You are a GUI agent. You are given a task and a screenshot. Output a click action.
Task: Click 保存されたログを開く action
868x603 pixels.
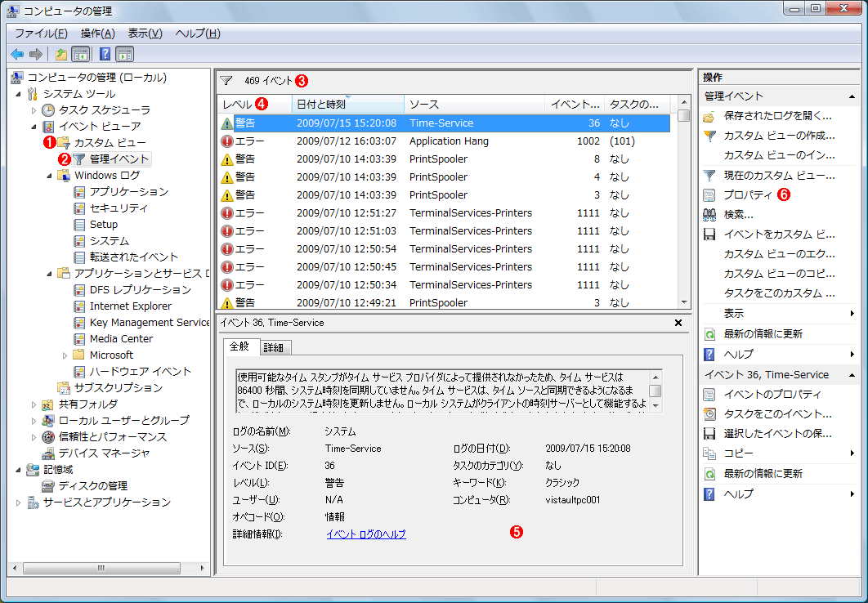pos(777,116)
